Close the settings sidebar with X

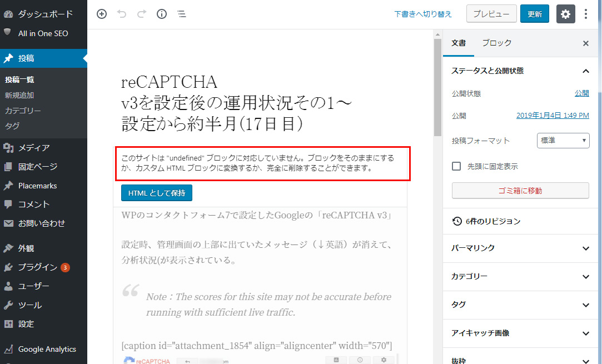pyautogui.click(x=585, y=43)
